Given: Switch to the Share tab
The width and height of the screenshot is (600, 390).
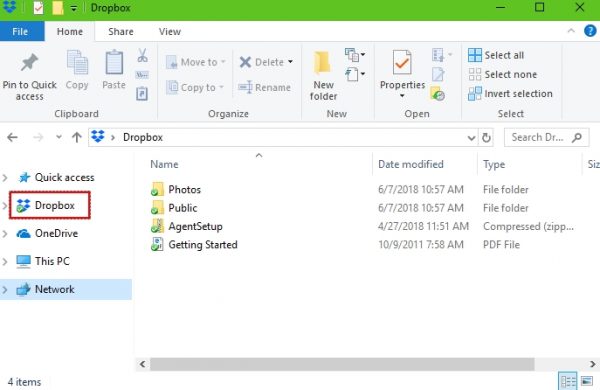Looking at the screenshot, I should coord(121,31).
